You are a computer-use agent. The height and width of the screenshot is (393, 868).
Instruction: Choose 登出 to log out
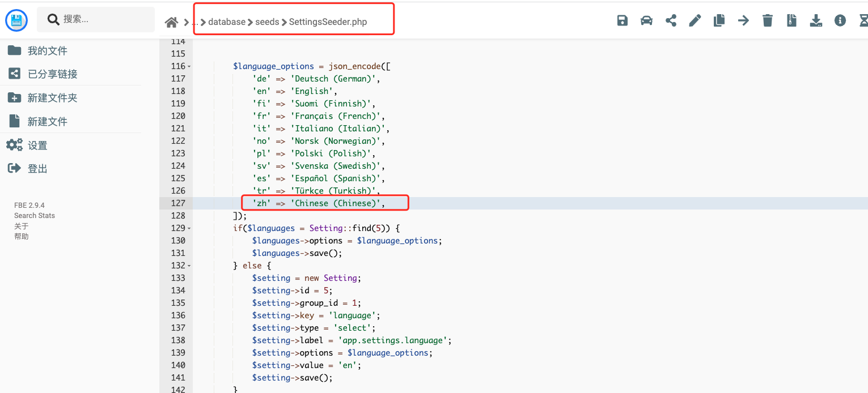[37, 169]
